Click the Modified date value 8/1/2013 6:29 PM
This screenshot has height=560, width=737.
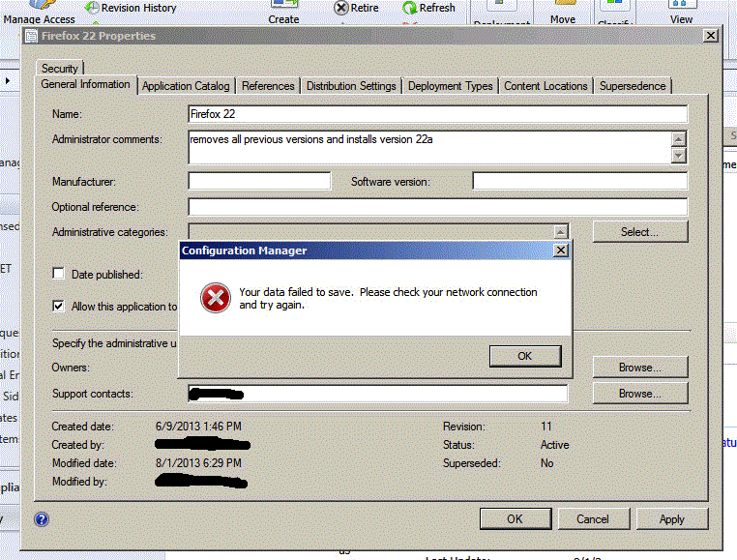click(198, 463)
